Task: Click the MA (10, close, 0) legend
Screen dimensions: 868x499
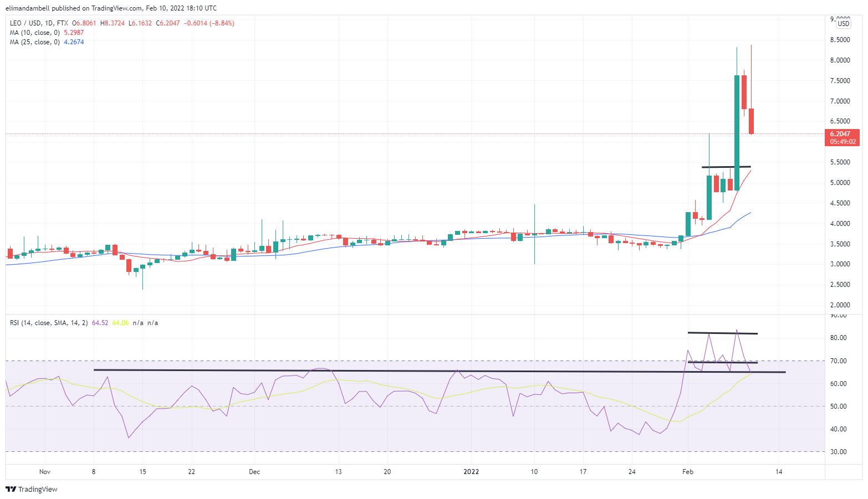Action: [x=35, y=33]
